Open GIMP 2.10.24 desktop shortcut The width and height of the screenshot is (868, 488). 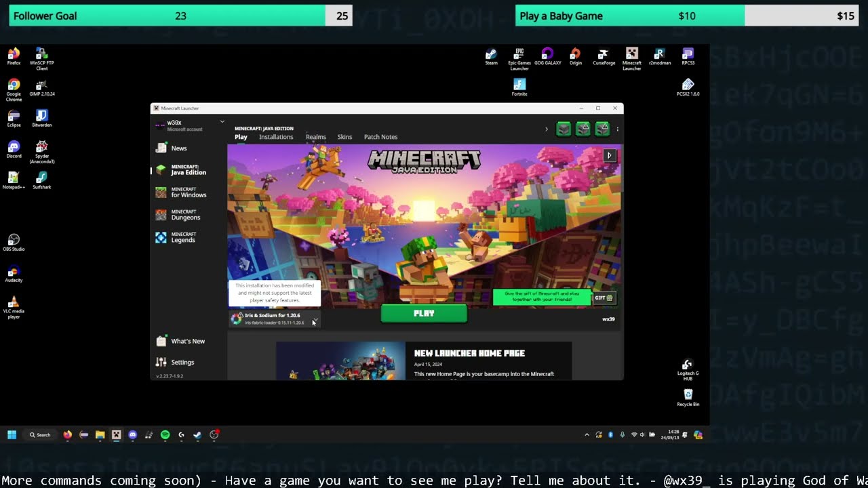click(x=41, y=88)
